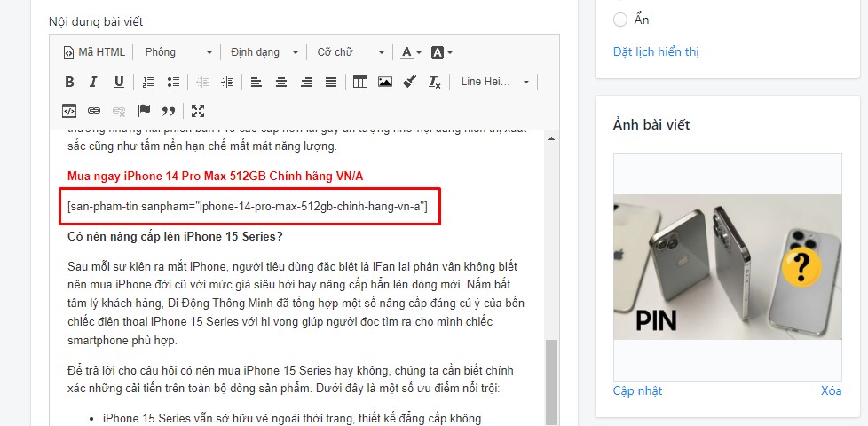Viewport: 868px width, 426px height.
Task: Insert a blockquote
Action: [x=169, y=111]
